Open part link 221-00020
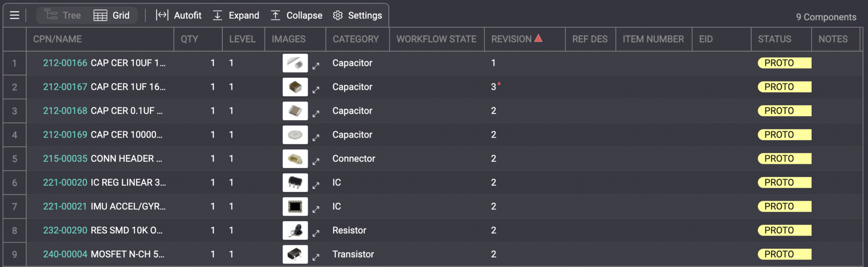 click(65, 183)
